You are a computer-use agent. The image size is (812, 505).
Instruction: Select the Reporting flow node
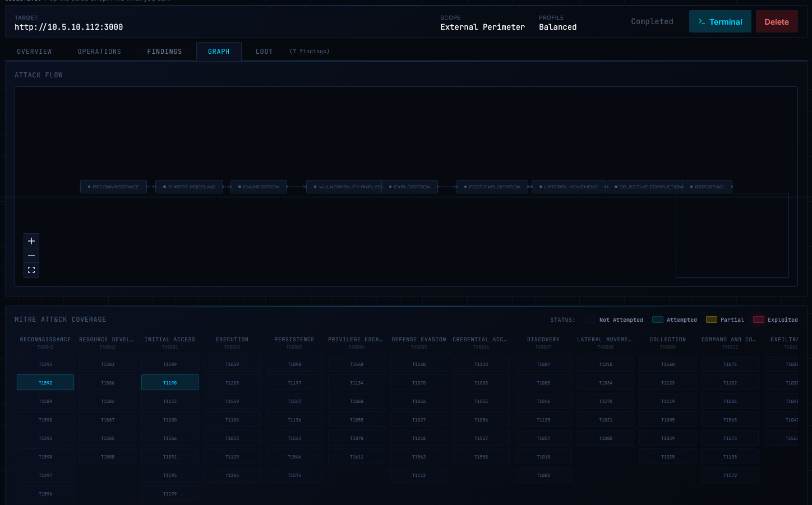[x=708, y=187]
